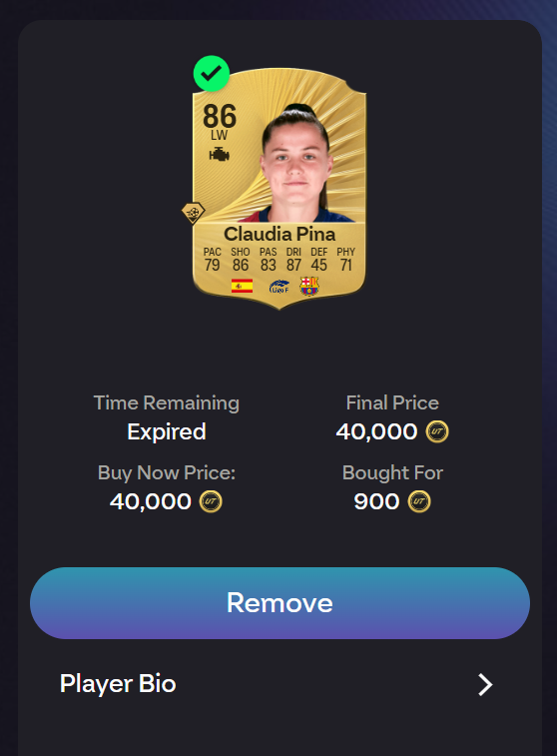Image resolution: width=557 pixels, height=756 pixels.
Task: Click the diamond-shaped badge on card edge
Action: 194,213
